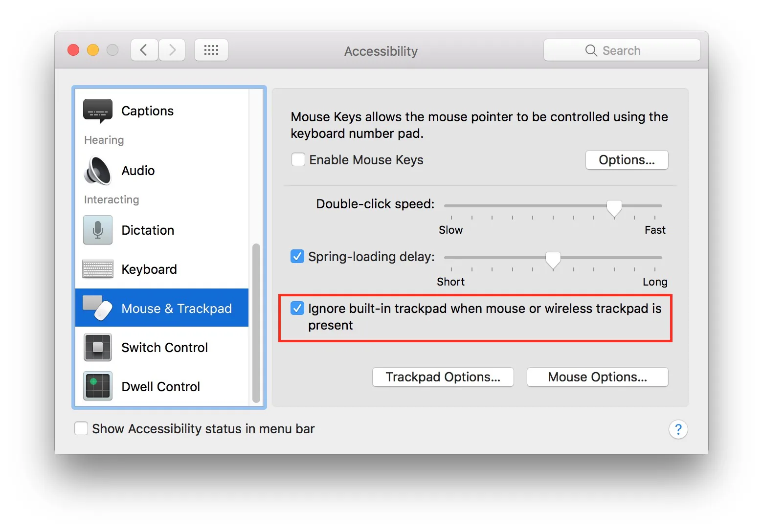Click the Mouse & Trackpad icon
763x532 pixels.
tap(98, 308)
